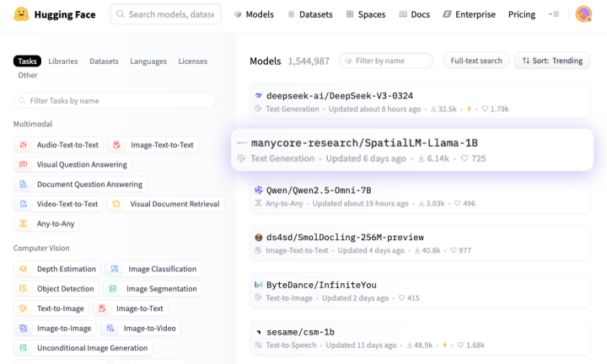
Task: Filter by Depth Estimation label
Action: click(x=67, y=269)
